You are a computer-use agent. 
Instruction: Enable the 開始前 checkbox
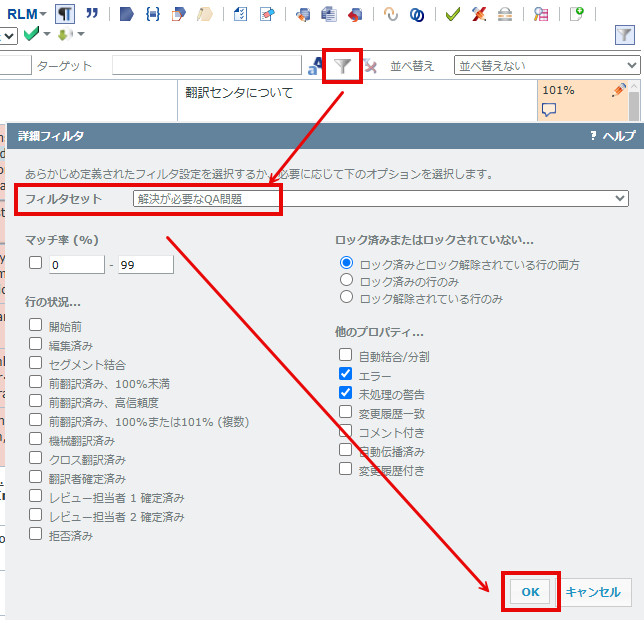click(36, 324)
